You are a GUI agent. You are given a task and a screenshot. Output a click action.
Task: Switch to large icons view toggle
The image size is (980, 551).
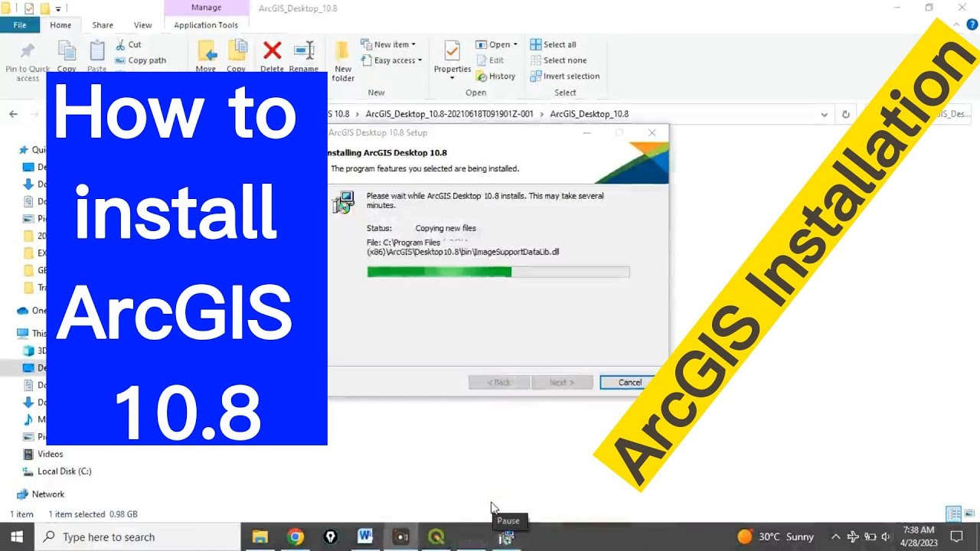point(969,514)
